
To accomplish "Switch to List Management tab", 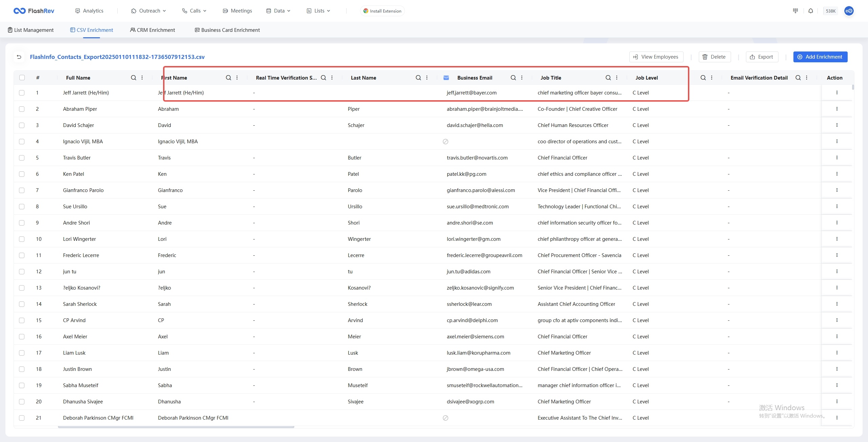I will tap(31, 30).
